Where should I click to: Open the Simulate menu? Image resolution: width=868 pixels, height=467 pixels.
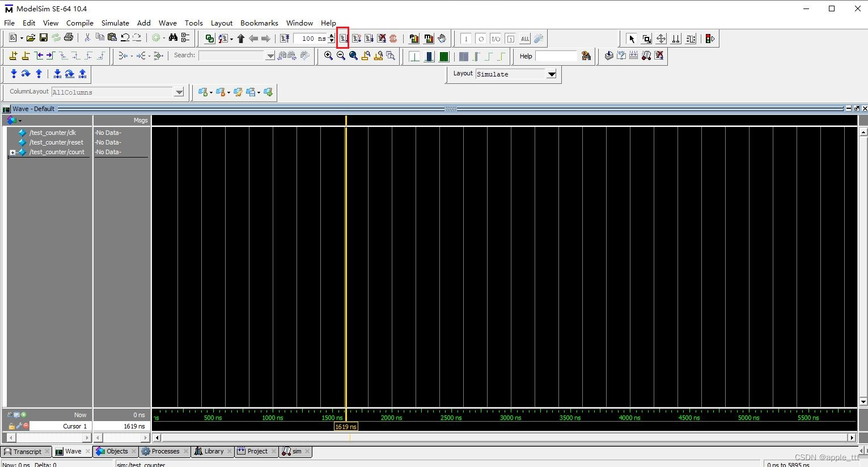pyautogui.click(x=115, y=23)
